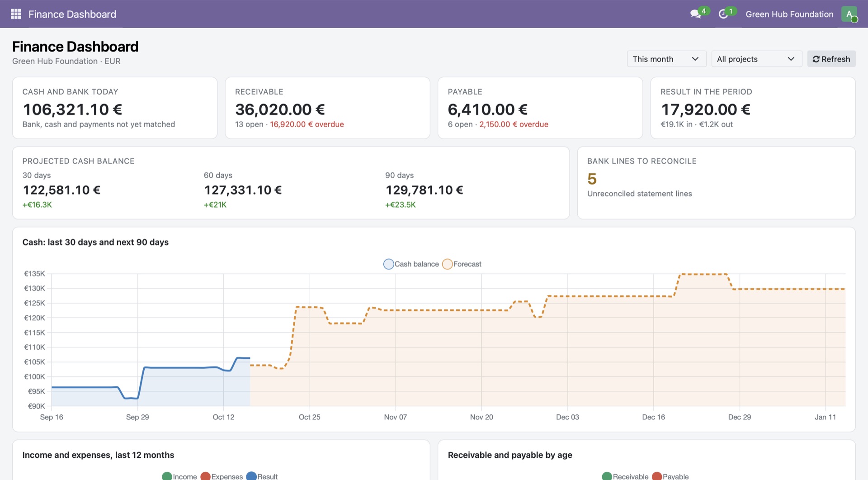Open the apps grid menu icon
868x480 pixels.
click(x=16, y=14)
